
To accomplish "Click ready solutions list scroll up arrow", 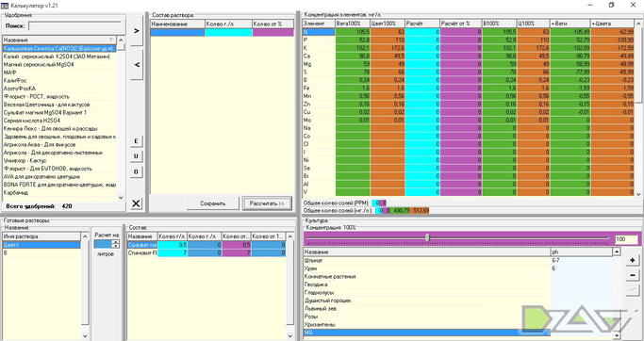I will click(x=85, y=236).
